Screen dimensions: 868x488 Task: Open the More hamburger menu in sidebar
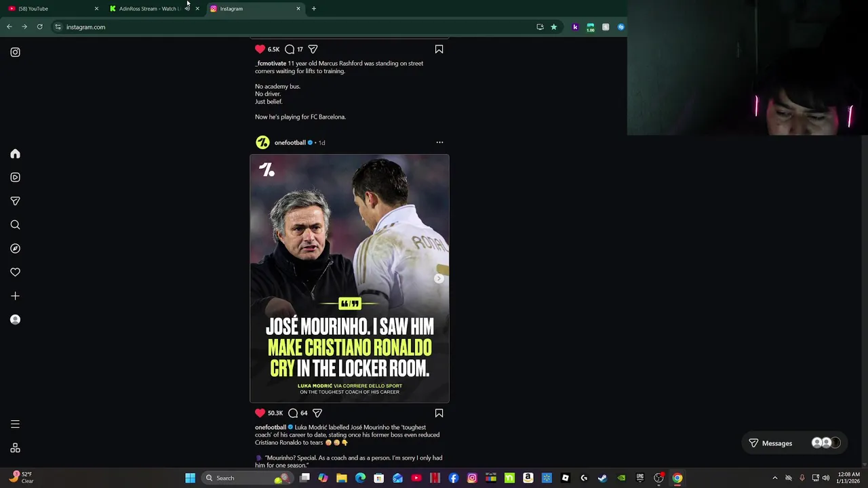pos(15,424)
